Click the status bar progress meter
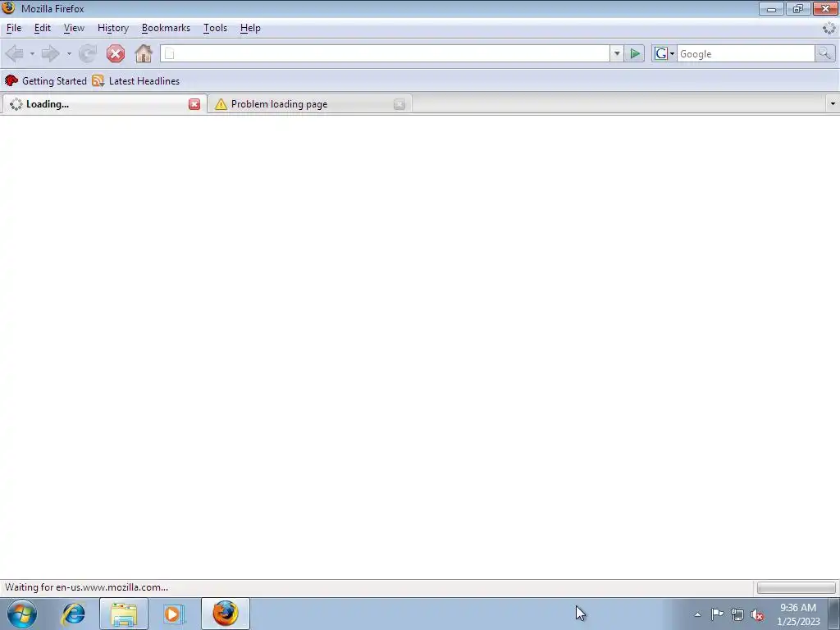 796,587
